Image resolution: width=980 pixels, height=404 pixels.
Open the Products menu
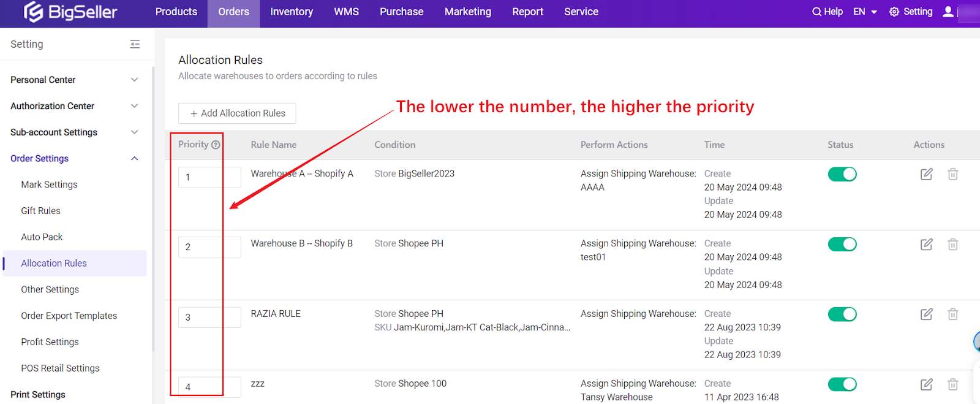click(176, 12)
